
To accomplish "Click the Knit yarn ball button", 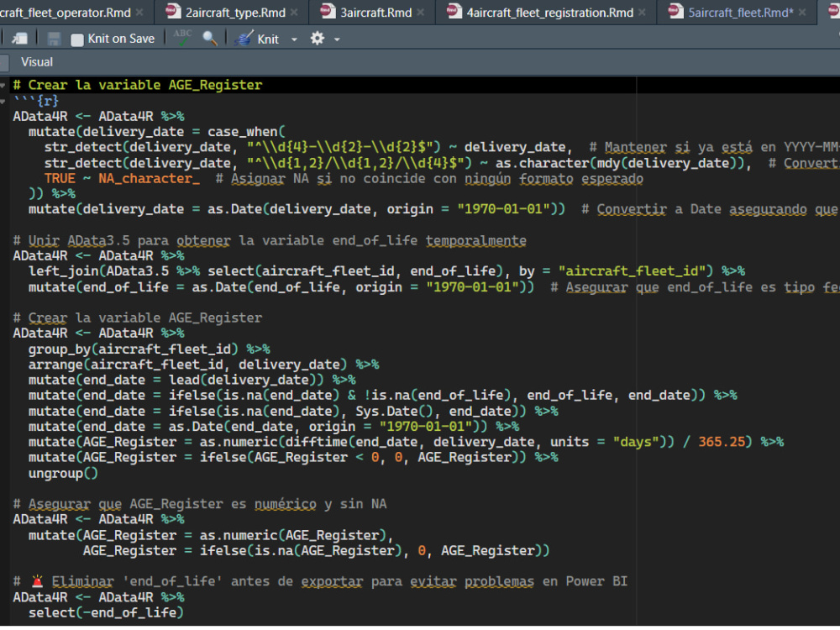I will click(x=256, y=39).
